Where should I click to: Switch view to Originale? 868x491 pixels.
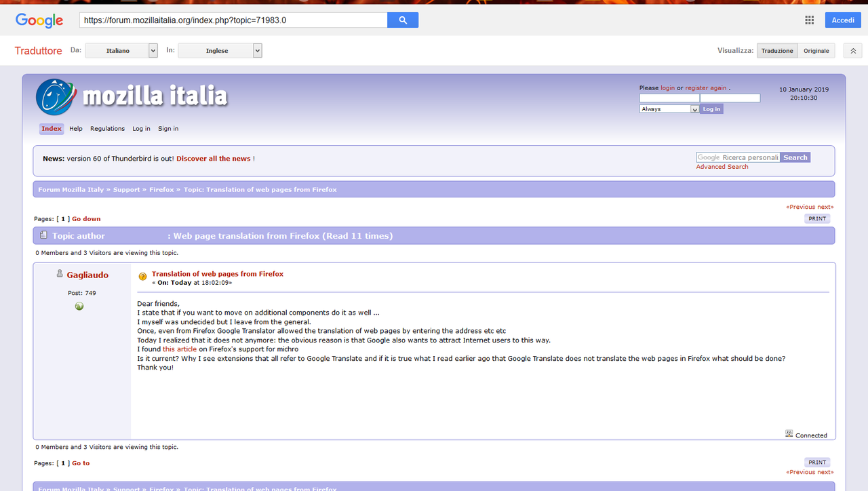[x=816, y=51]
